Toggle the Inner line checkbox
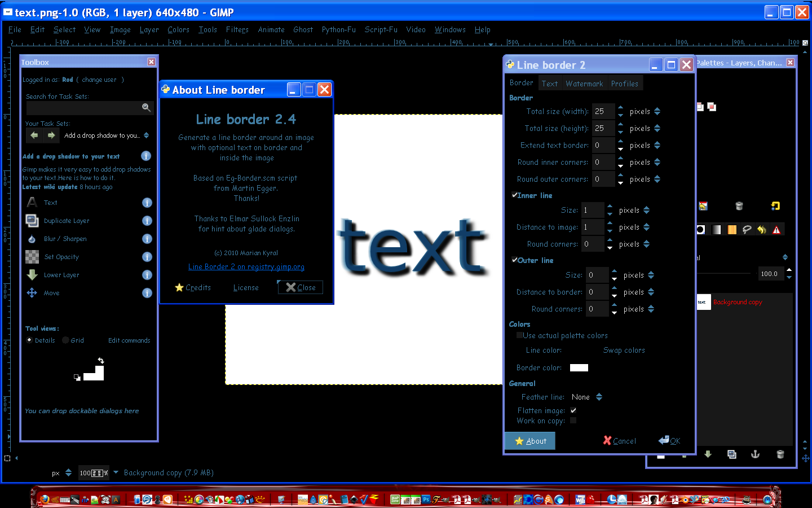 tap(514, 195)
